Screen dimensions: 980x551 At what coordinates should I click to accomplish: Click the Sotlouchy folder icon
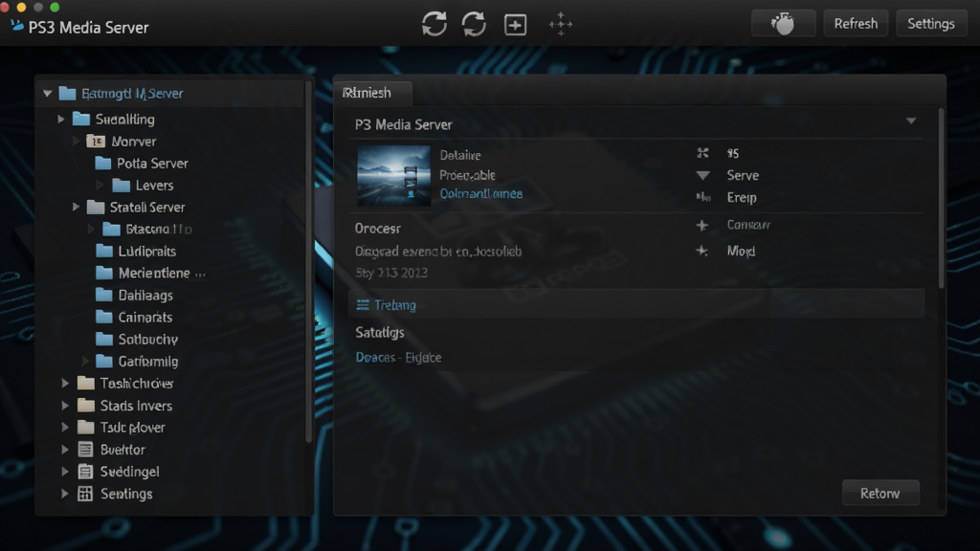click(x=104, y=340)
